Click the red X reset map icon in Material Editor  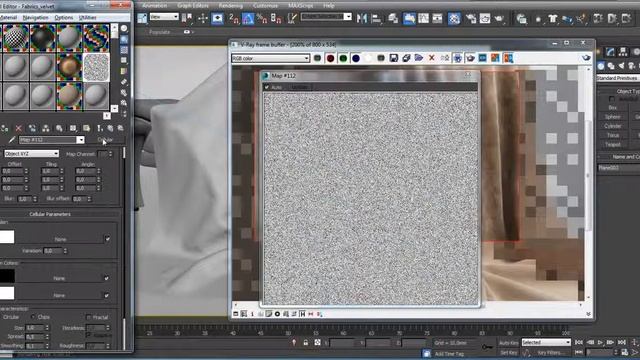18,128
